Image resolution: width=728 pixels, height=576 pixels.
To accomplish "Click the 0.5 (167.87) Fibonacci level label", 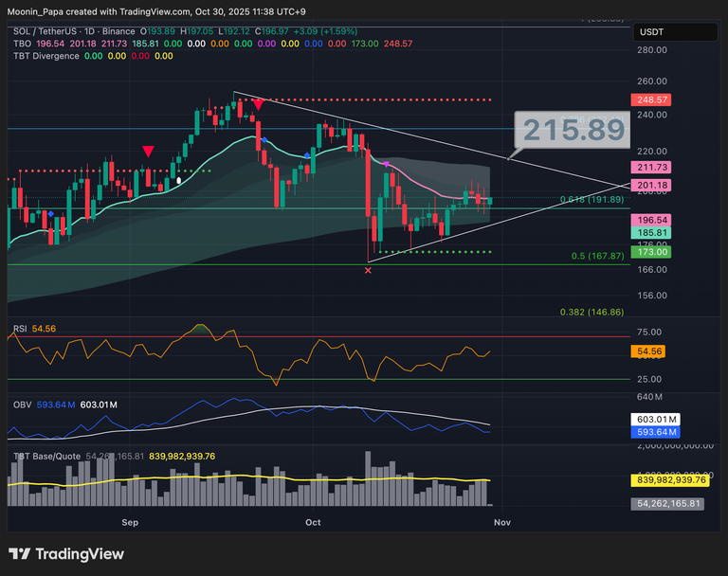I will 598,256.
